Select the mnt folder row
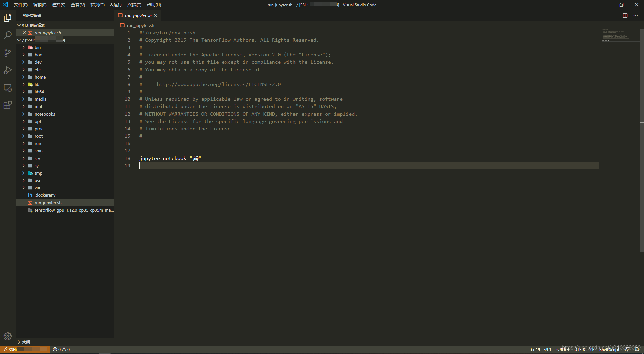Screen dimensions: 644x354 (x=65, y=106)
